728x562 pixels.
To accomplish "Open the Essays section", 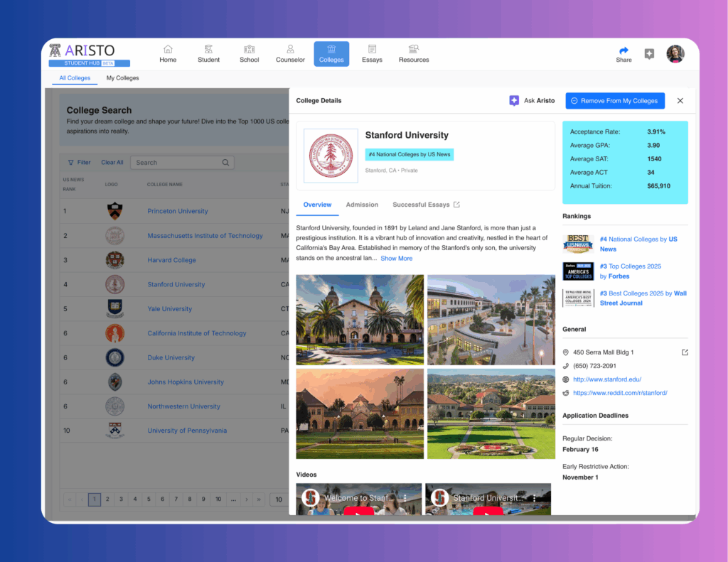I will 372,54.
